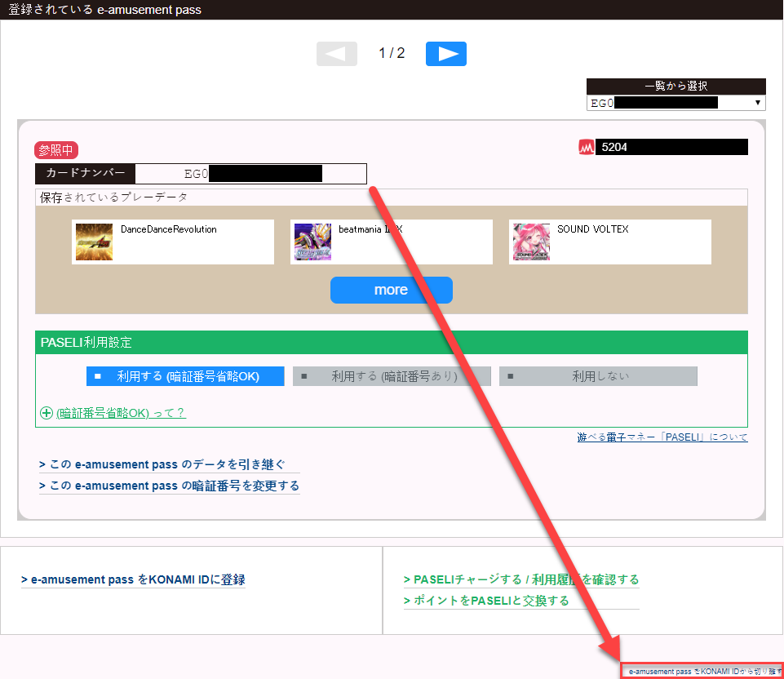Screen dimensions: 784x679
Task: Click the card number field
Action: point(251,174)
